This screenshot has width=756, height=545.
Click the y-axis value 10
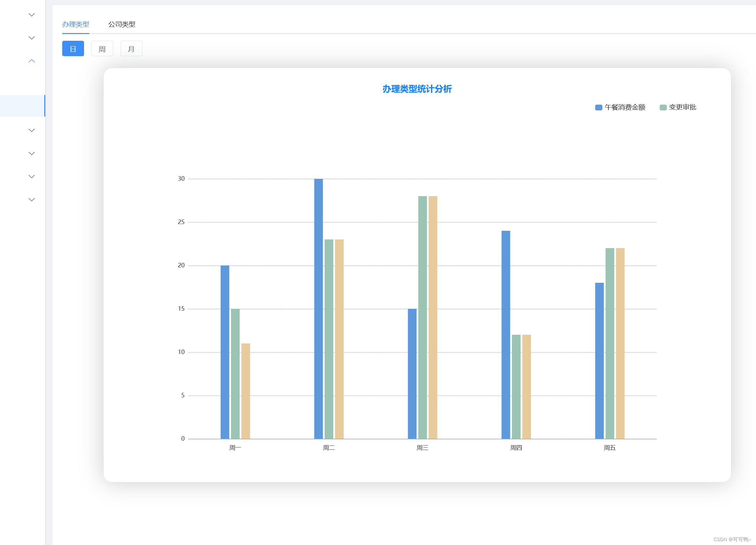click(181, 352)
